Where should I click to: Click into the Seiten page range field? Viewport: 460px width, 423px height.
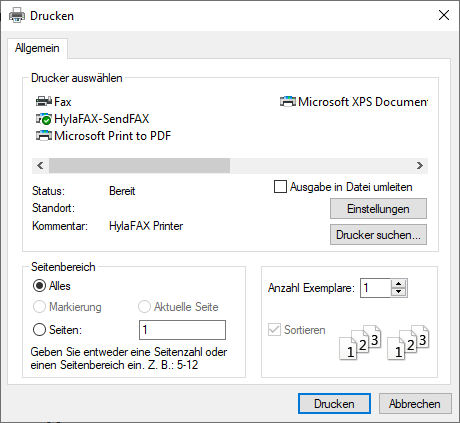pyautogui.click(x=182, y=330)
